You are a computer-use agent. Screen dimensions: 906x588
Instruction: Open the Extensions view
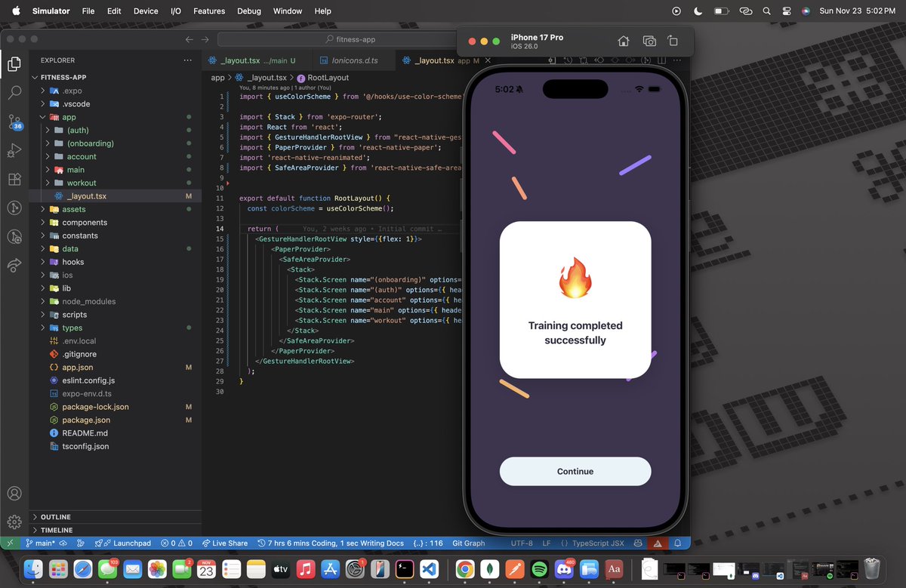tap(14, 179)
